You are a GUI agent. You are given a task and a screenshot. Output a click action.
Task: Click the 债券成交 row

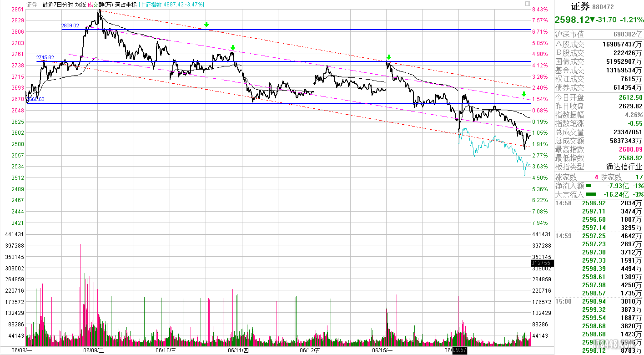[599, 87]
